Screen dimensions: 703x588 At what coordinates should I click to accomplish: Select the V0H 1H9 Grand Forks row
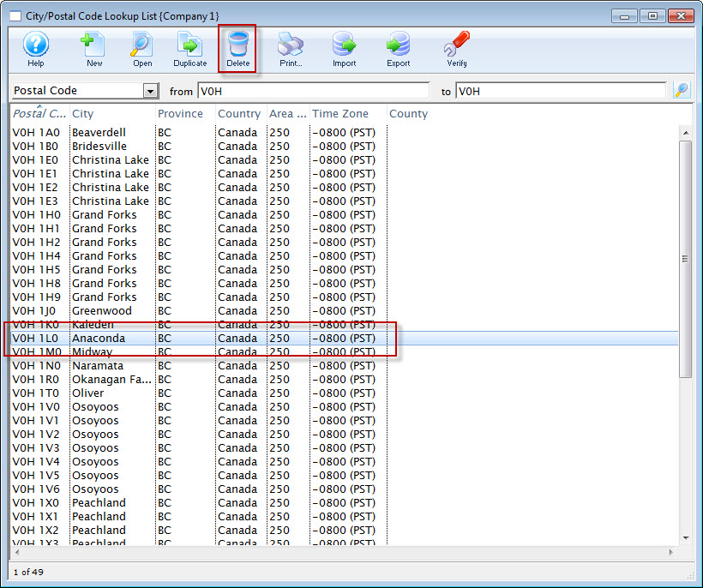345,297
